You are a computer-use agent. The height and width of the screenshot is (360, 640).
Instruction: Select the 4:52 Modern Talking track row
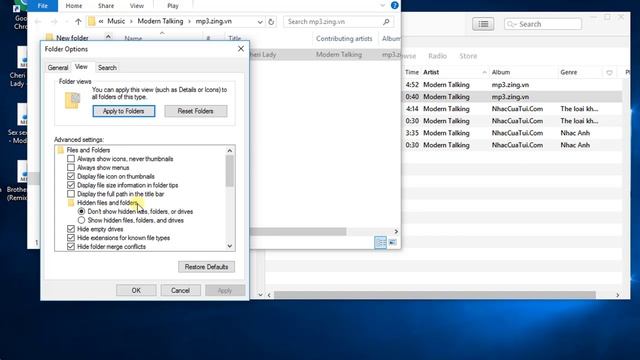(x=512, y=85)
